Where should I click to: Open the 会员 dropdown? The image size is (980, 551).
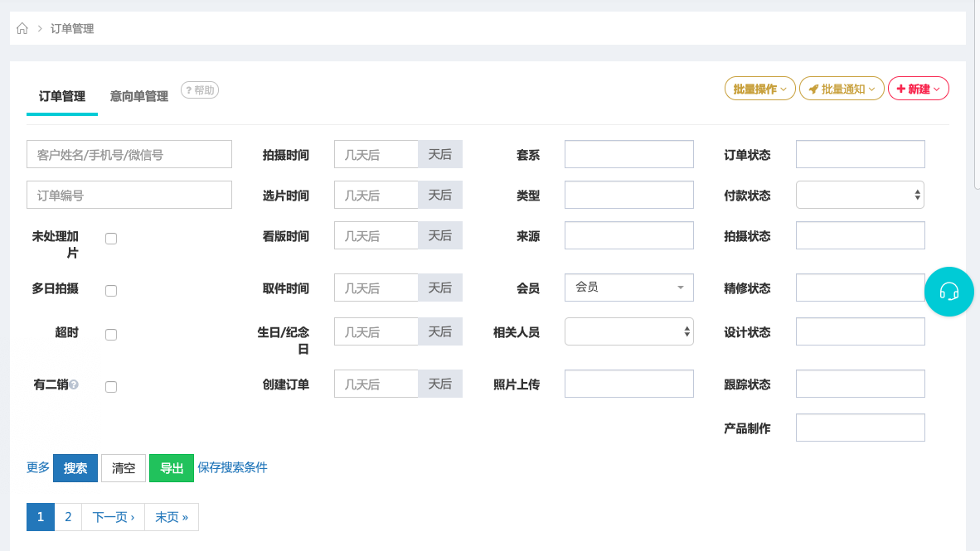pyautogui.click(x=628, y=288)
